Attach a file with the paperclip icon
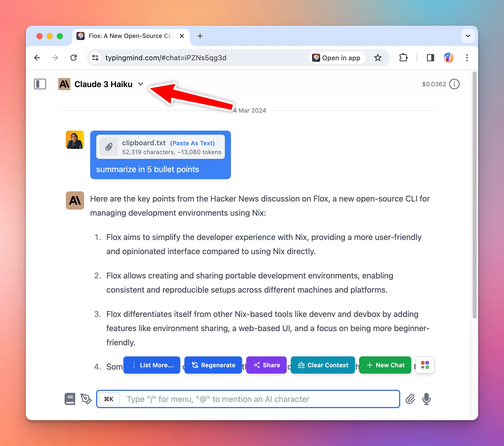Screen dimensions: 504x446 point(410,399)
